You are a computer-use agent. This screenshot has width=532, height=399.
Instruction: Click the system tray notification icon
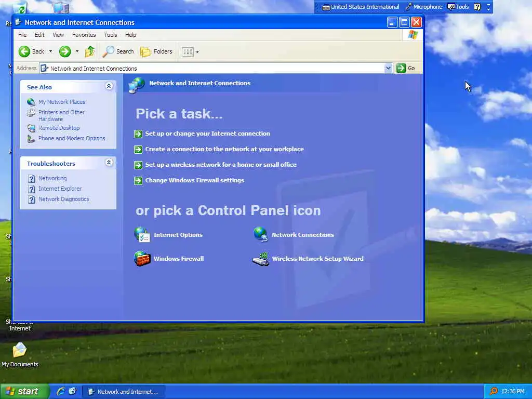coord(494,392)
